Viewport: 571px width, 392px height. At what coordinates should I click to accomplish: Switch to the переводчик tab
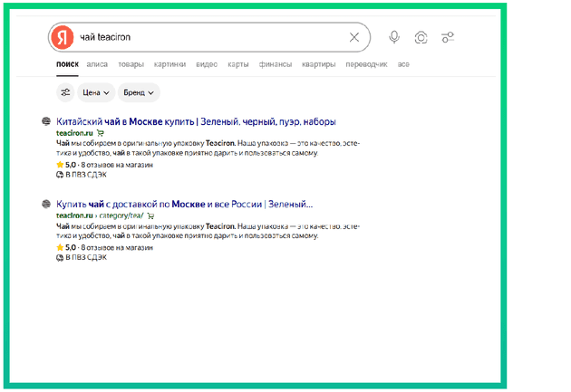click(x=366, y=64)
